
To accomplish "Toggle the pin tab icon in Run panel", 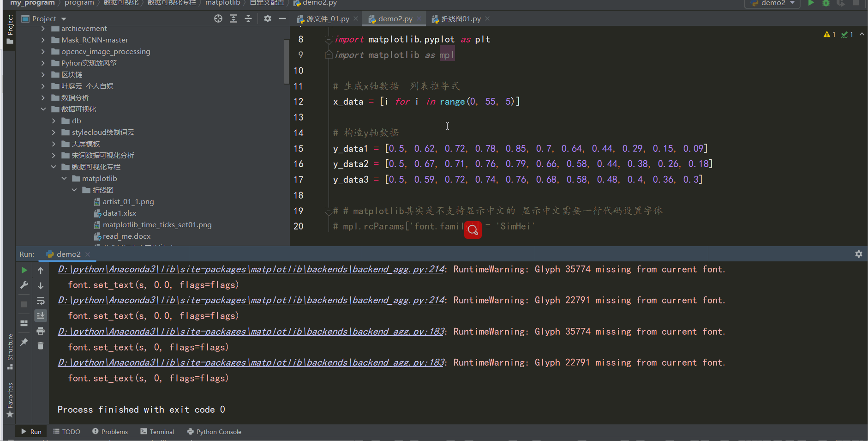I will tap(24, 342).
